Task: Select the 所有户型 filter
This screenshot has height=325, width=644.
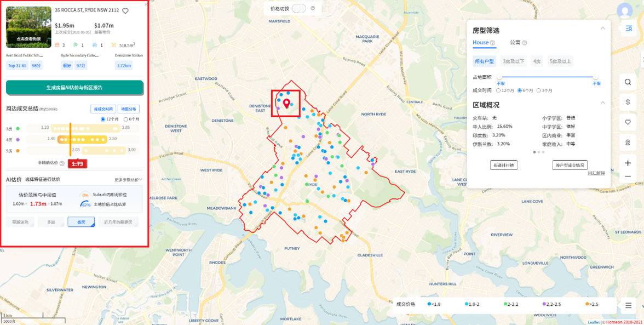Action: (x=485, y=61)
